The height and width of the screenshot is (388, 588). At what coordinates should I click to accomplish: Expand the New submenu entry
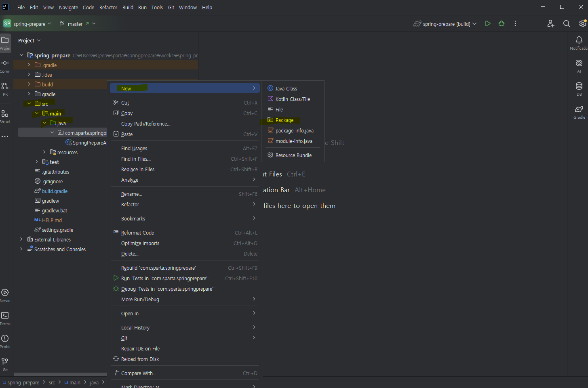click(x=185, y=88)
